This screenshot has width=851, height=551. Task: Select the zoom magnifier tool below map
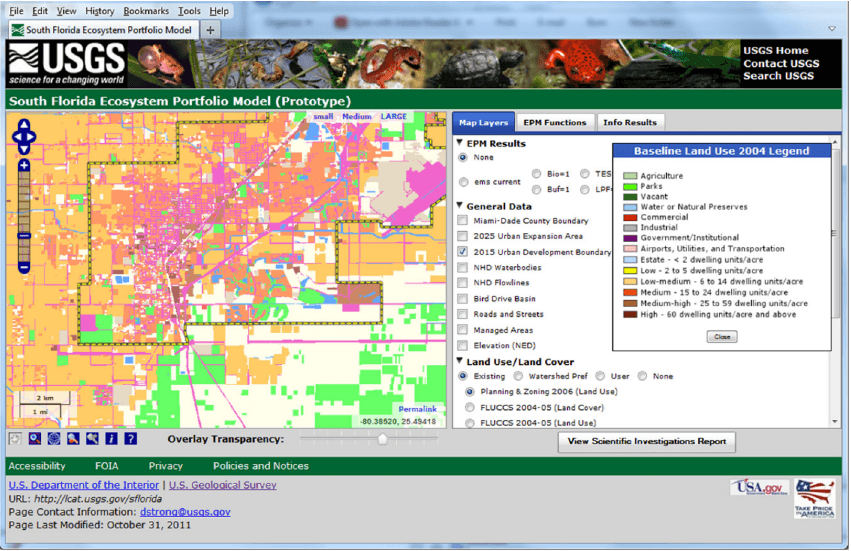[x=34, y=438]
